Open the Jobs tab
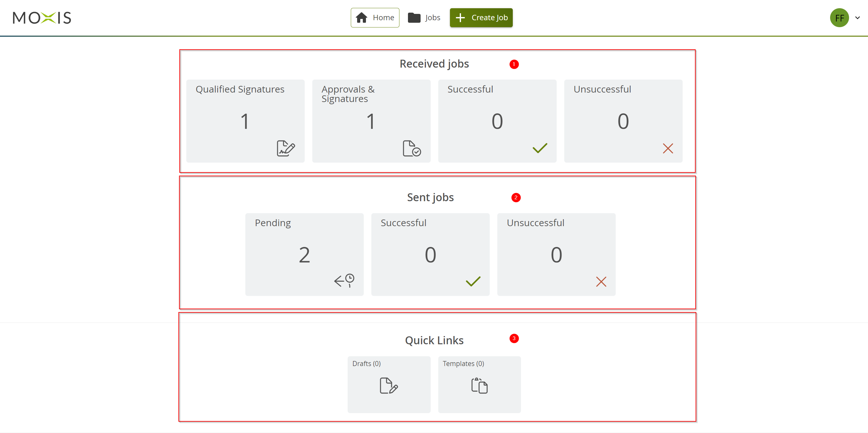 click(x=424, y=17)
